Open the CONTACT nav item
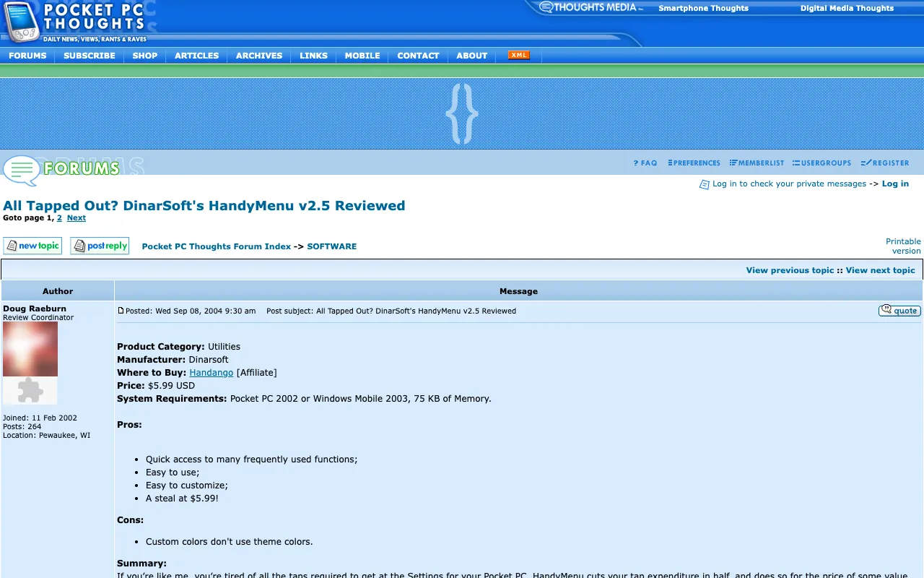Screen dimensions: 924x578 click(x=418, y=56)
